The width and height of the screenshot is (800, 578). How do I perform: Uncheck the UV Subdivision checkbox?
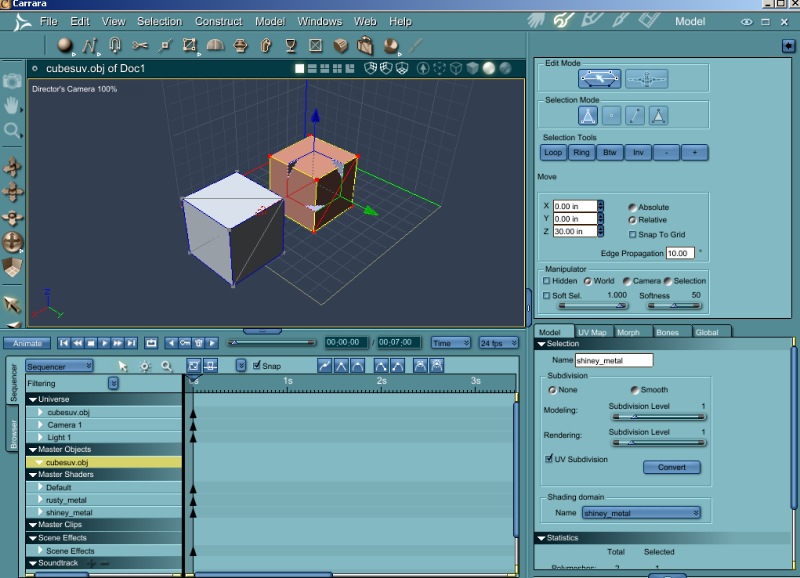coord(548,458)
